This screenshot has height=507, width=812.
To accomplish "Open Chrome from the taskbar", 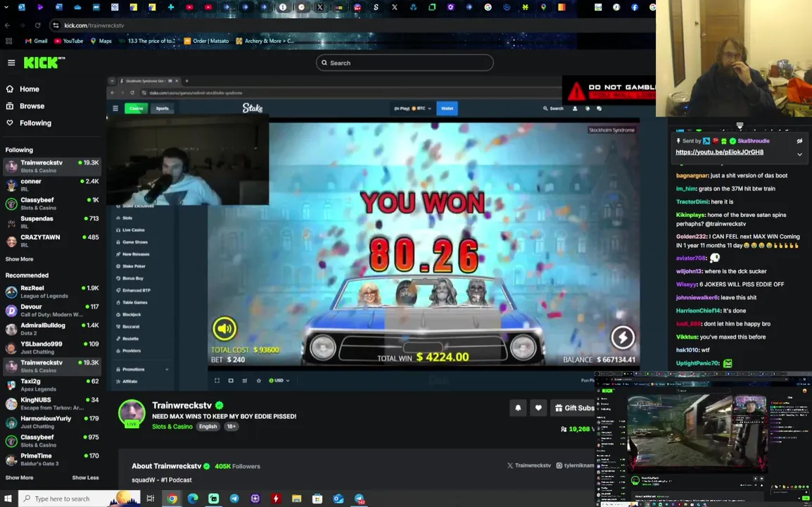I will tap(172, 499).
